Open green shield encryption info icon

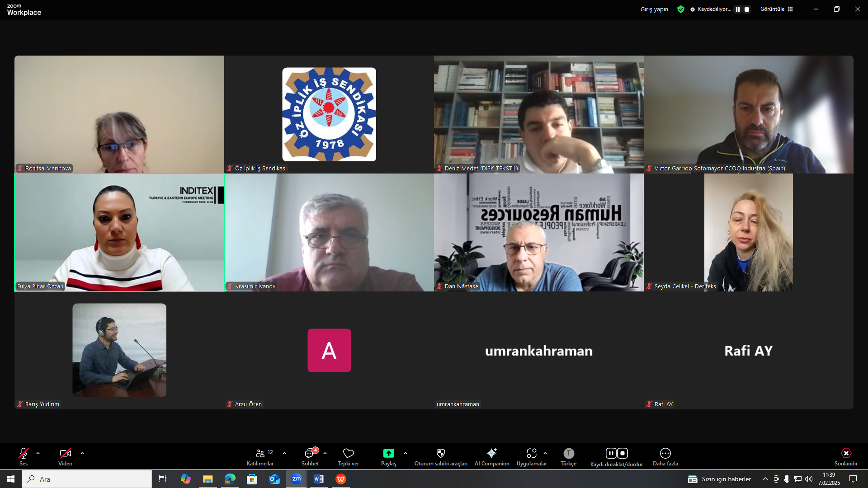coord(681,9)
